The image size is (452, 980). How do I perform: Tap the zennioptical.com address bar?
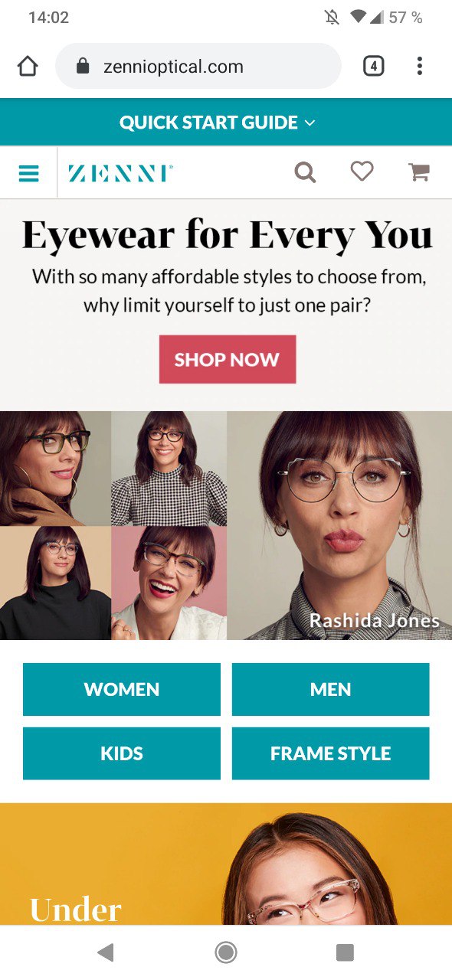(198, 67)
